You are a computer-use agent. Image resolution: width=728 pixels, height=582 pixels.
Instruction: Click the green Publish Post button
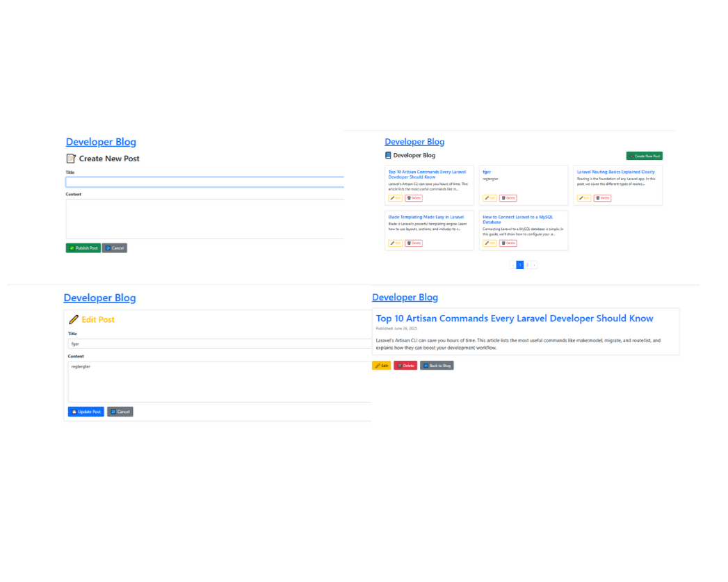click(x=83, y=248)
